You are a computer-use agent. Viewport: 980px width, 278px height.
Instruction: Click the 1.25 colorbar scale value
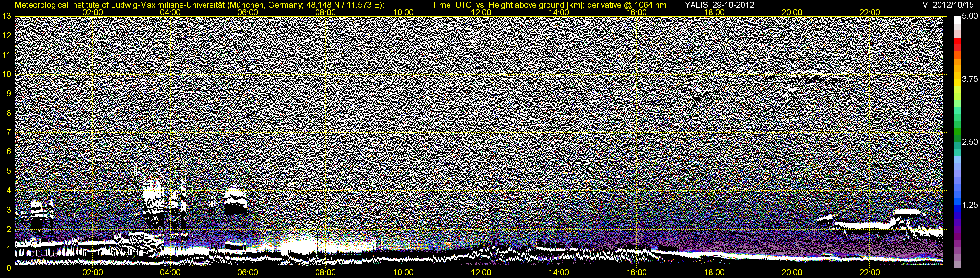pyautogui.click(x=970, y=205)
